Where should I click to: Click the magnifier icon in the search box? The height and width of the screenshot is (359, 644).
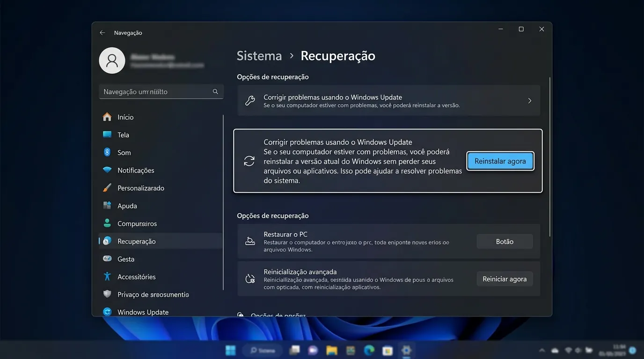coord(215,92)
